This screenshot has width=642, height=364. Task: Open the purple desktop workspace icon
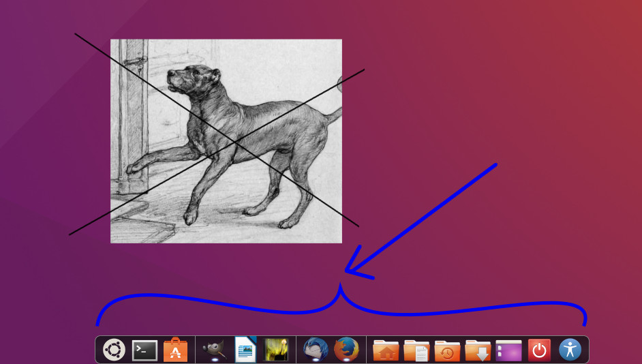tap(508, 351)
